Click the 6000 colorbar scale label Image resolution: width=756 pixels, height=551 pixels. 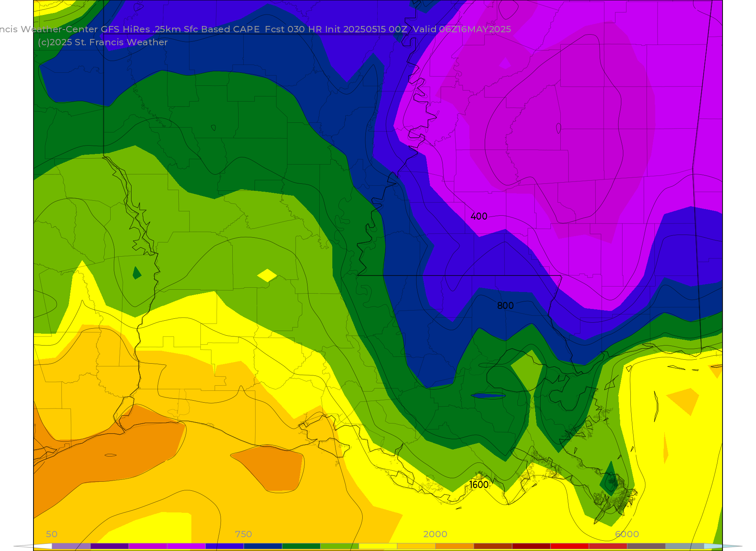tap(627, 534)
